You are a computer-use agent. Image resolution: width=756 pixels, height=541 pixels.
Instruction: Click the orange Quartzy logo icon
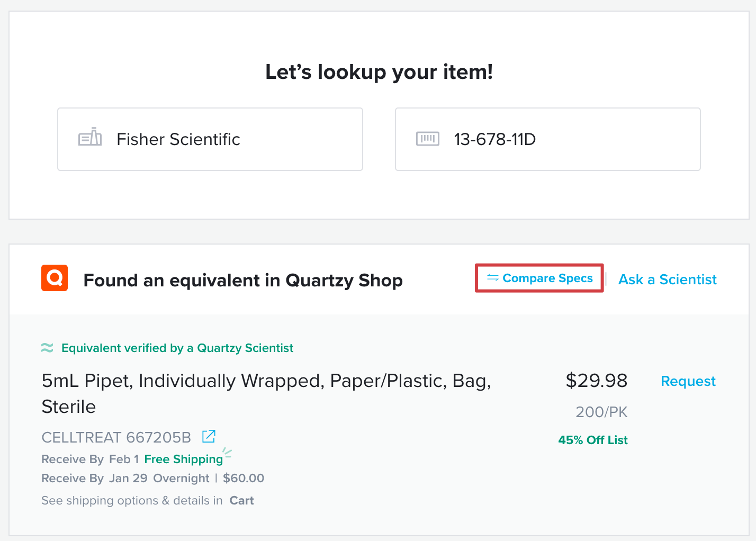click(55, 278)
